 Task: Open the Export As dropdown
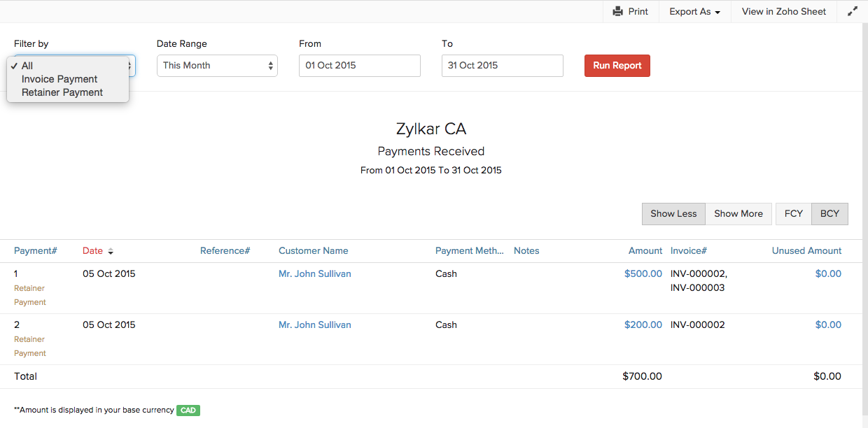pyautogui.click(x=694, y=11)
